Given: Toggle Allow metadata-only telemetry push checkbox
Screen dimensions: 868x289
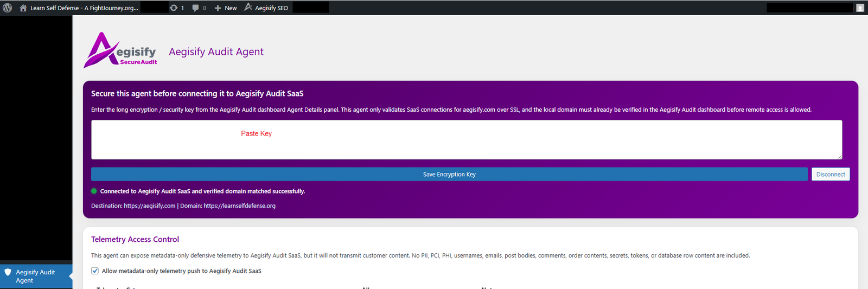Looking at the screenshot, I should tap(95, 271).
